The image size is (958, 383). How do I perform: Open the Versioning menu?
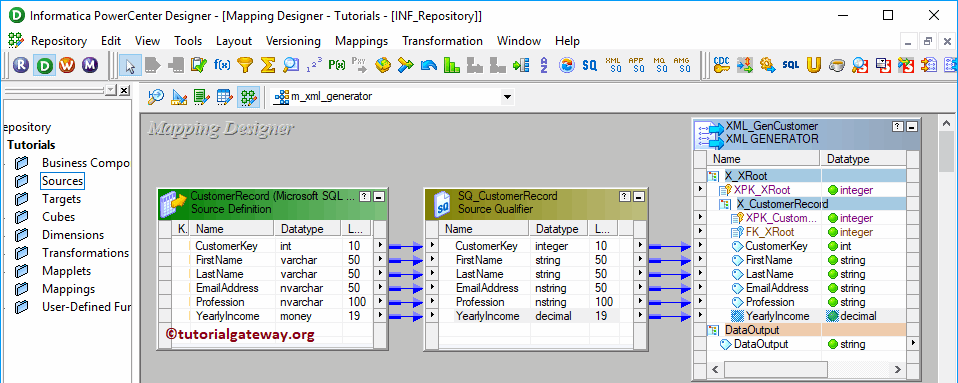point(293,41)
